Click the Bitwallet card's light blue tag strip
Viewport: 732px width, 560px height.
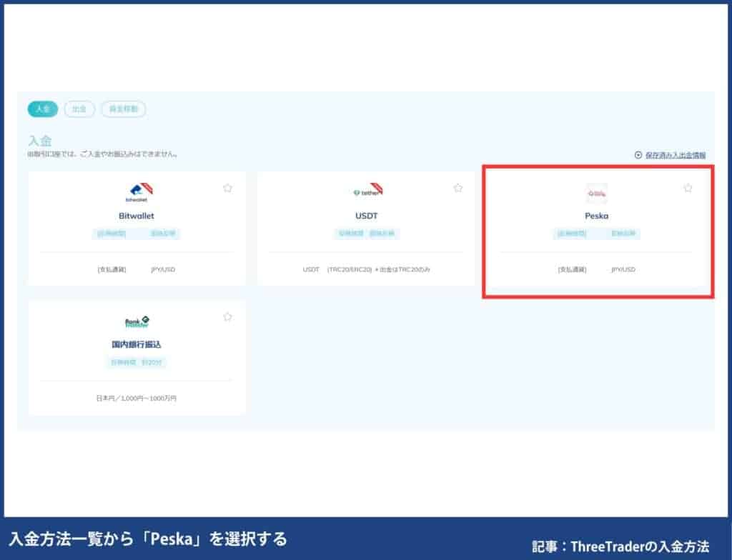[x=137, y=234]
